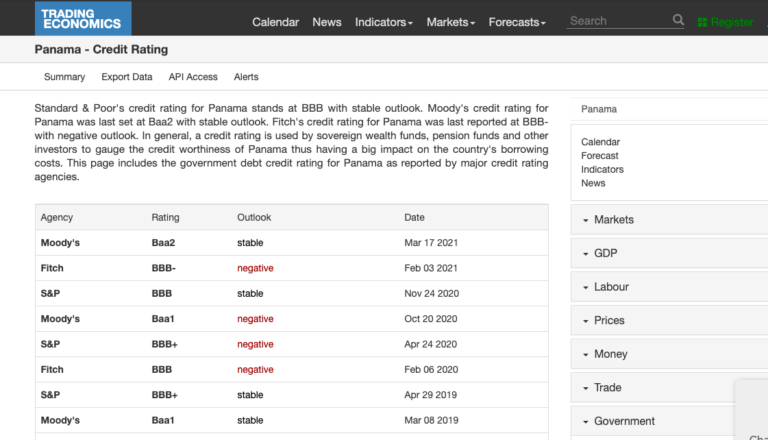Open the Indicators link in Panama sidebar
Viewport: 768px width, 440px height.
pos(602,170)
